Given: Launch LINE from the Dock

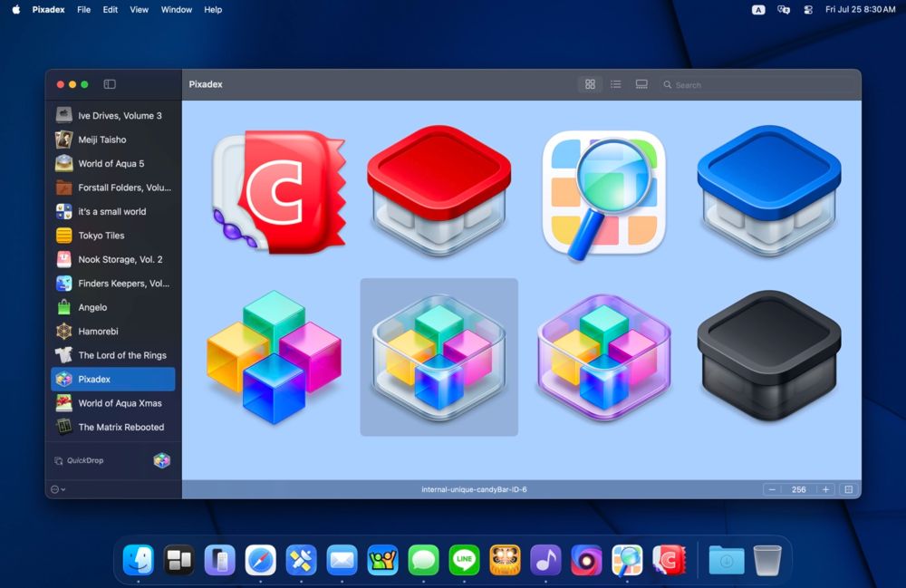Looking at the screenshot, I should tap(464, 560).
